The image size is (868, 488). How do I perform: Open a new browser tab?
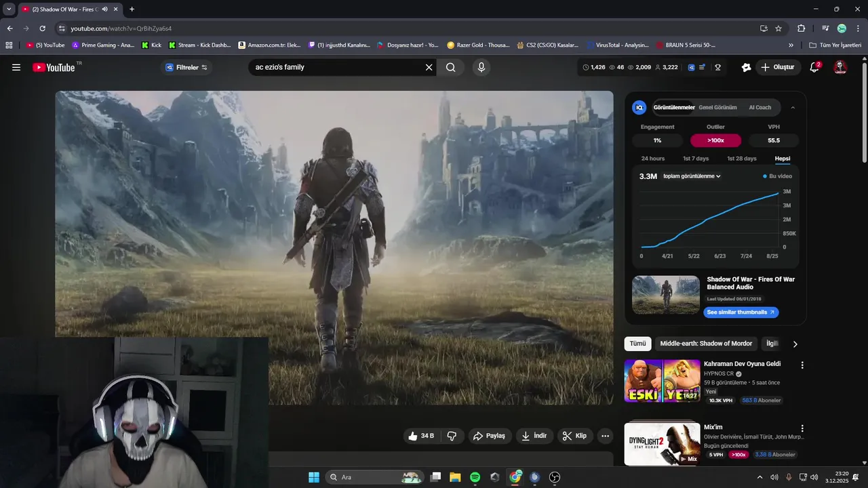tap(132, 9)
